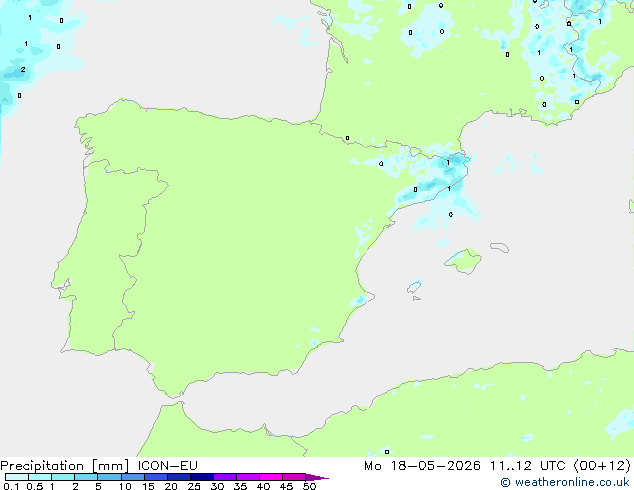
Task: Click the '10' legend scale label
Action: coord(125,486)
